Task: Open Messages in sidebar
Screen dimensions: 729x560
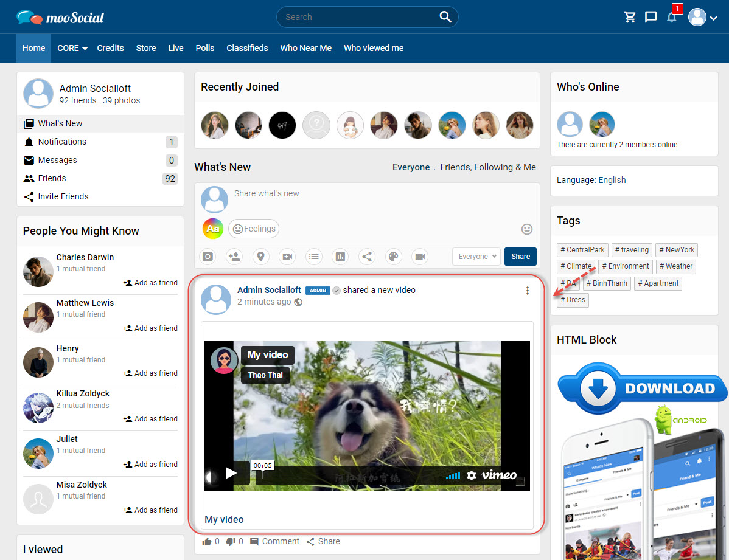Action: click(x=100, y=160)
